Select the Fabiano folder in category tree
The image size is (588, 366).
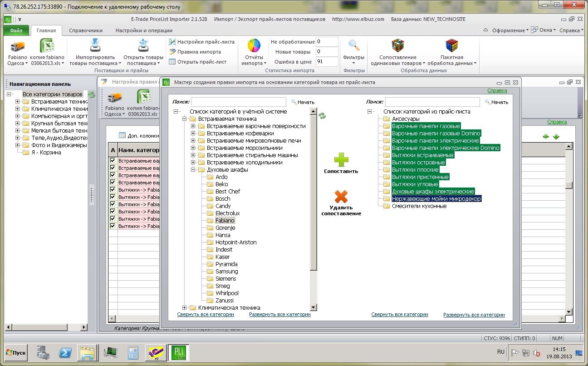click(225, 221)
